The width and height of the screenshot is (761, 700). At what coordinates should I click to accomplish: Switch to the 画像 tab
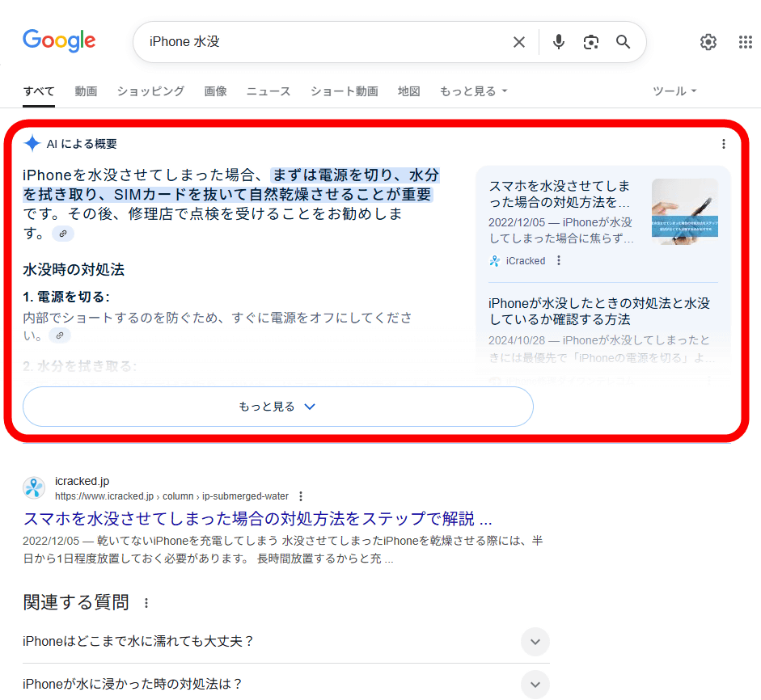click(215, 91)
